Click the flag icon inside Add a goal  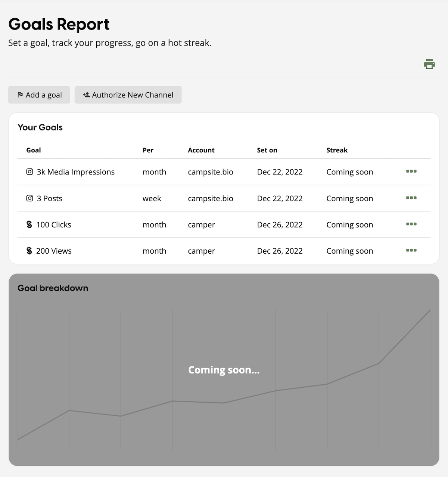pyautogui.click(x=21, y=95)
